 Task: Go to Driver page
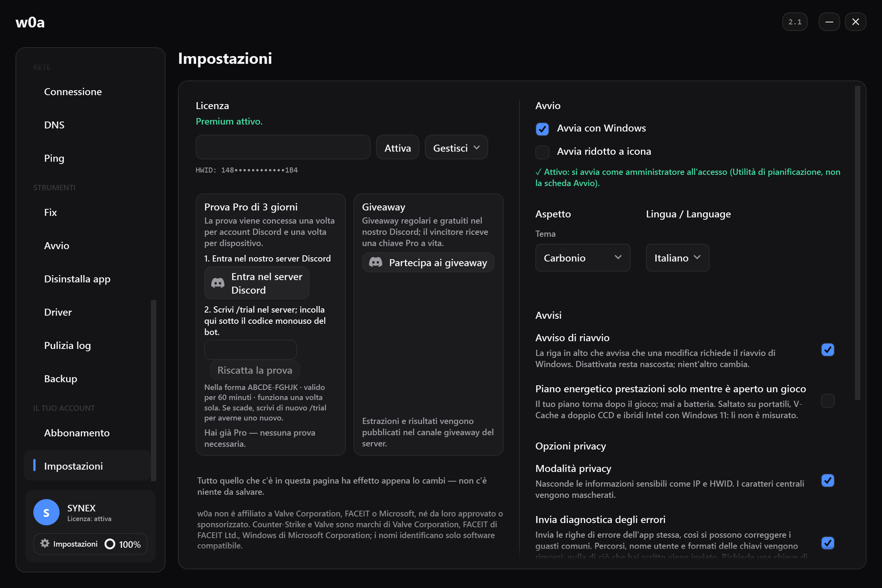pos(87,313)
